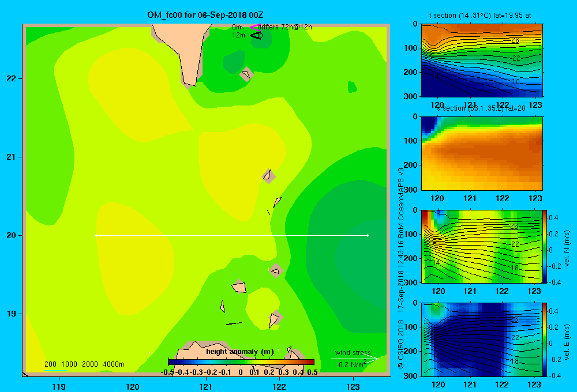
Task: Click the 'wind stress' label
Action: (353, 352)
